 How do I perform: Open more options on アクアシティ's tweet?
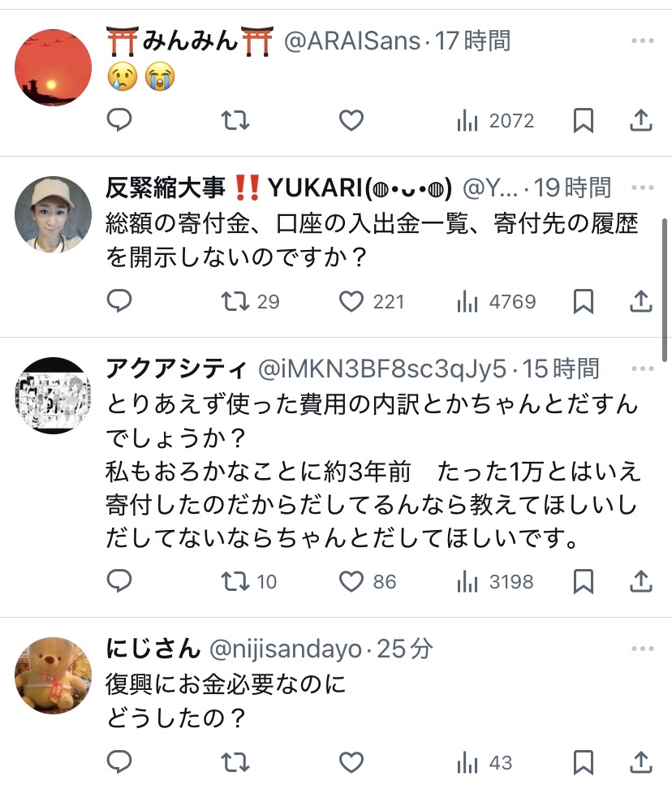[642, 369]
